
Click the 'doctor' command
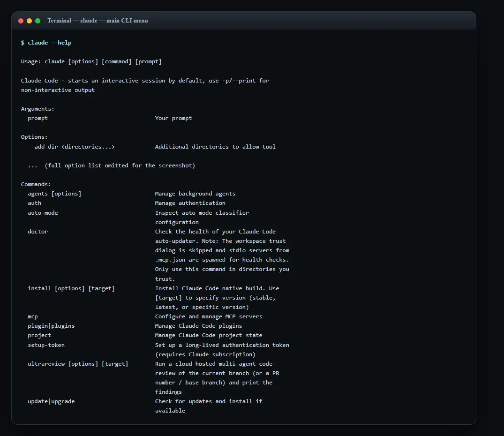(38, 232)
